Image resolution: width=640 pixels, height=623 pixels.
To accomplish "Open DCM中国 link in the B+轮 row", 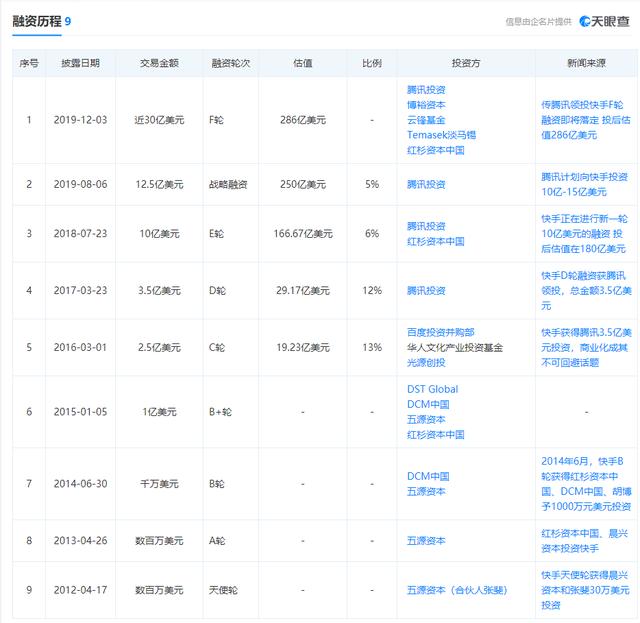I will (x=428, y=404).
